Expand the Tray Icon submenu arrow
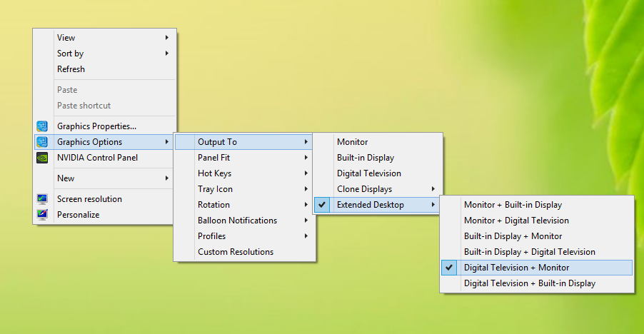Image resolution: width=644 pixels, height=334 pixels. click(306, 188)
